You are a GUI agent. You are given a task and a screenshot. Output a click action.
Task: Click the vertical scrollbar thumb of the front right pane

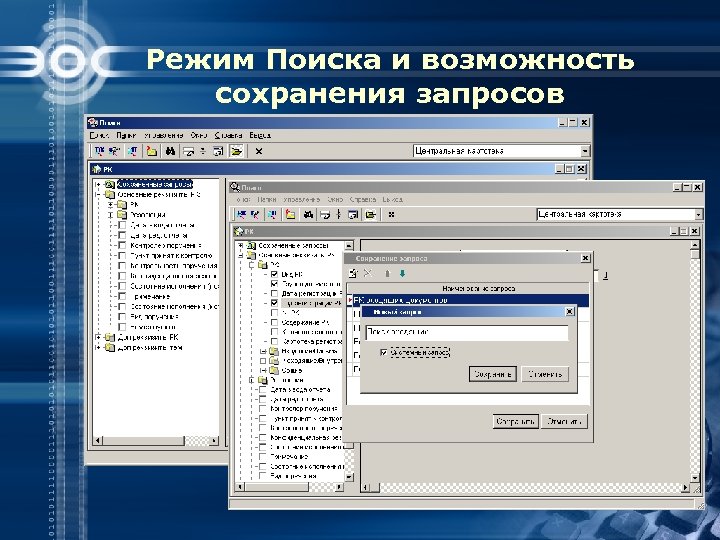tap(695, 254)
